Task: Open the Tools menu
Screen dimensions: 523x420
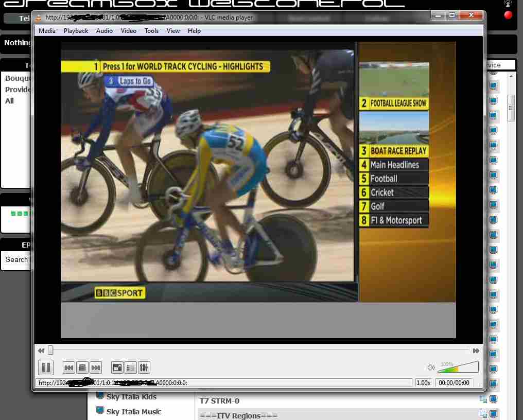Action: (151, 31)
